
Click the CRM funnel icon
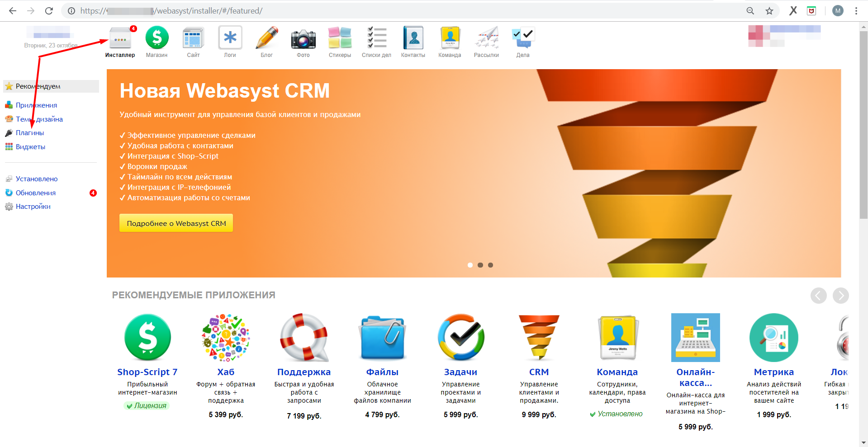click(x=539, y=338)
